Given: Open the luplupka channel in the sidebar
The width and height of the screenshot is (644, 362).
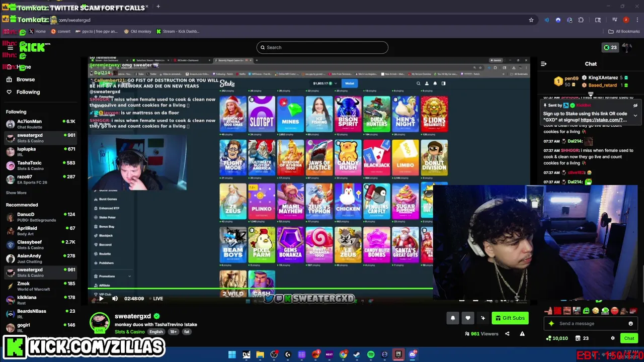Looking at the screenshot, I should click(x=40, y=151).
